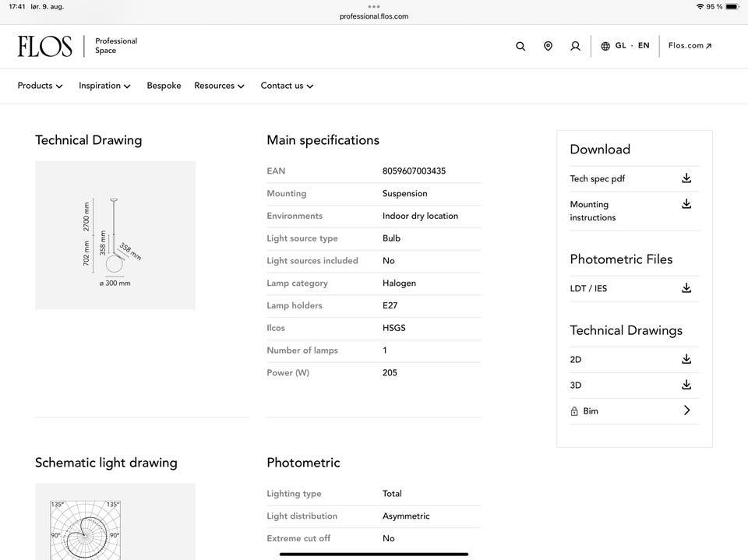Open the Resources dropdown menu
748x560 pixels.
[x=219, y=86]
